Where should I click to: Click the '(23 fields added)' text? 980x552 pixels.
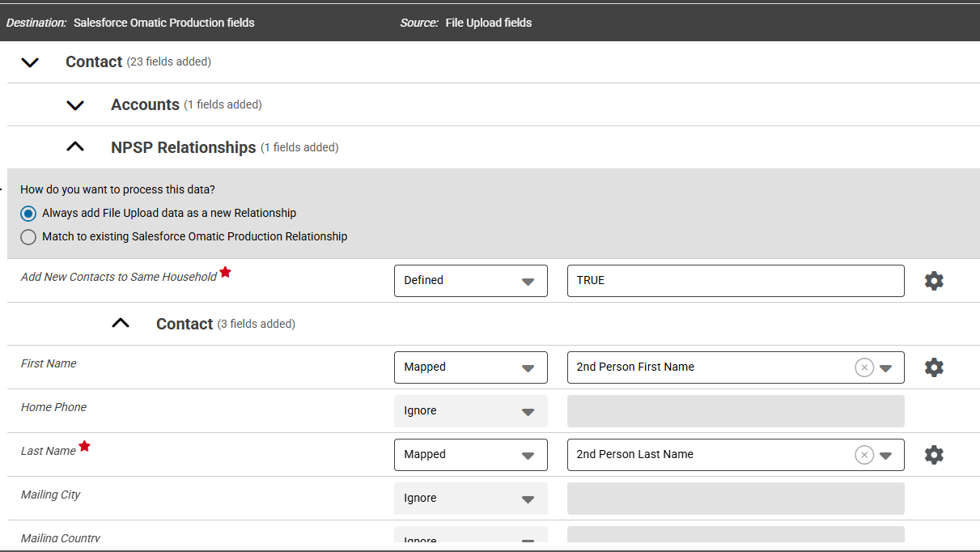[x=169, y=62]
